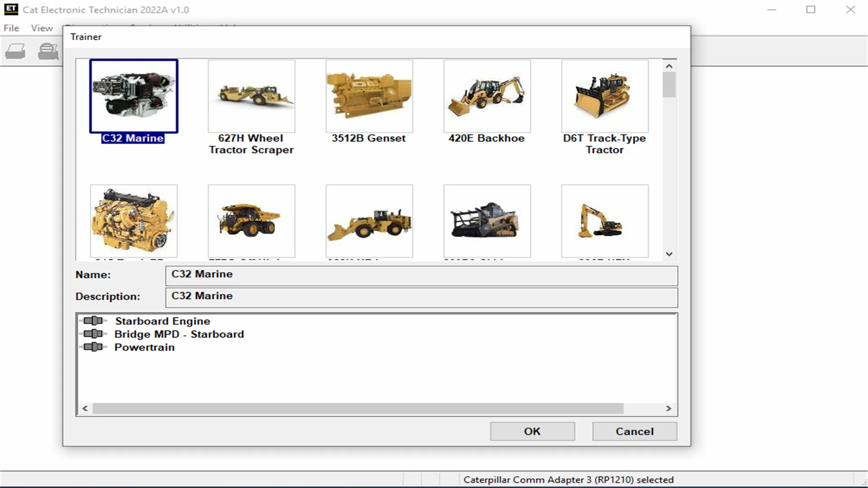Image resolution: width=868 pixels, height=488 pixels.
Task: Click left arrow of ECM list scrollbar
Action: click(x=85, y=408)
